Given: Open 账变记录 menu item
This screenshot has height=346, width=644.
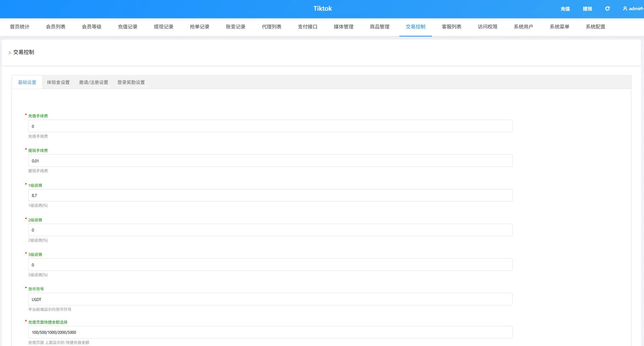Looking at the screenshot, I should click(x=236, y=27).
